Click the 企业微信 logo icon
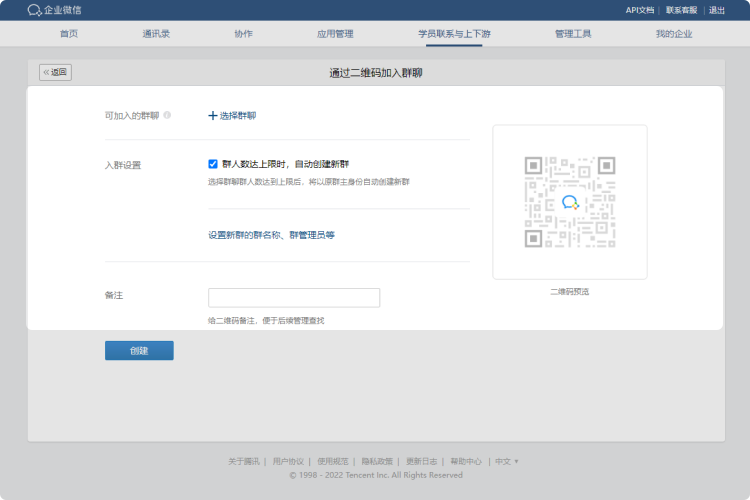Viewport: 750px width, 500px height. click(34, 10)
